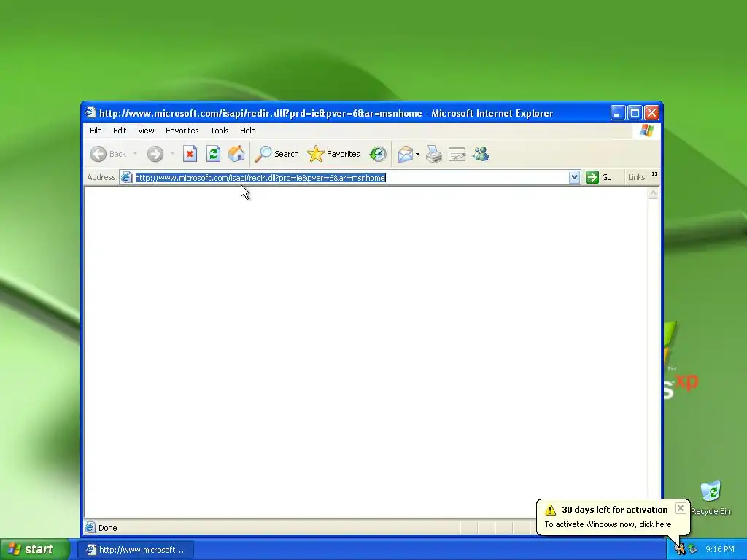Go to the Home page icon
This screenshot has width=747, height=560.
click(236, 154)
